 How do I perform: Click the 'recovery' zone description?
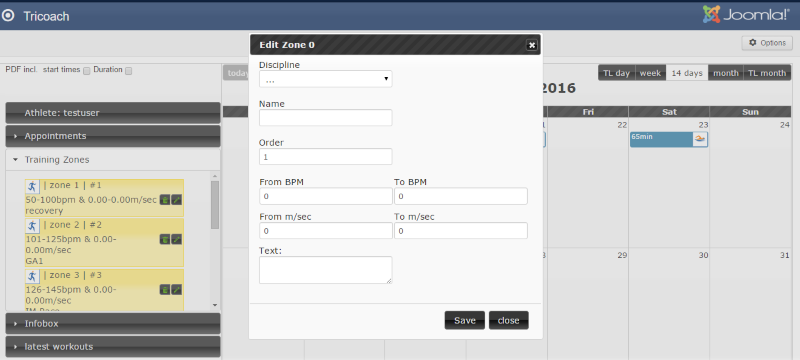(x=44, y=211)
